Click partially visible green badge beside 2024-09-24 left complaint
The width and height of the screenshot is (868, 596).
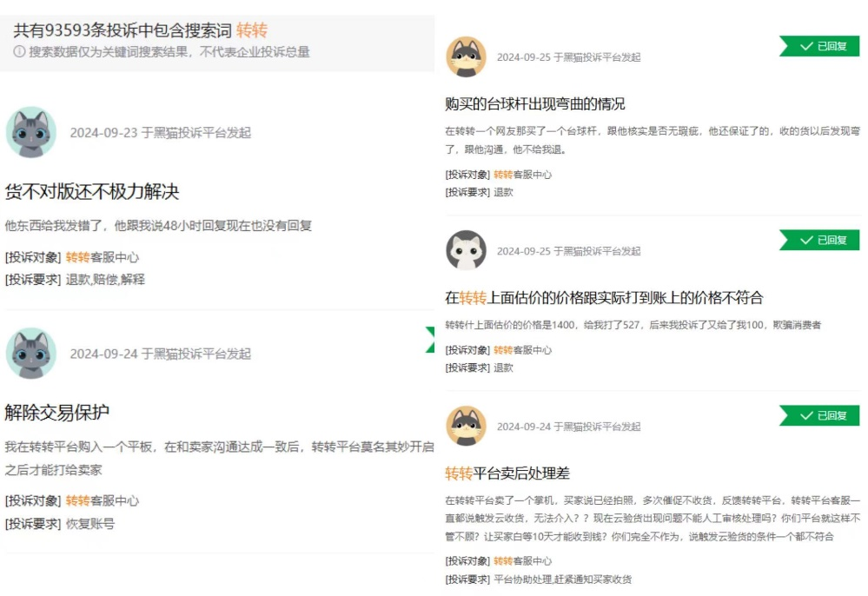coord(430,339)
